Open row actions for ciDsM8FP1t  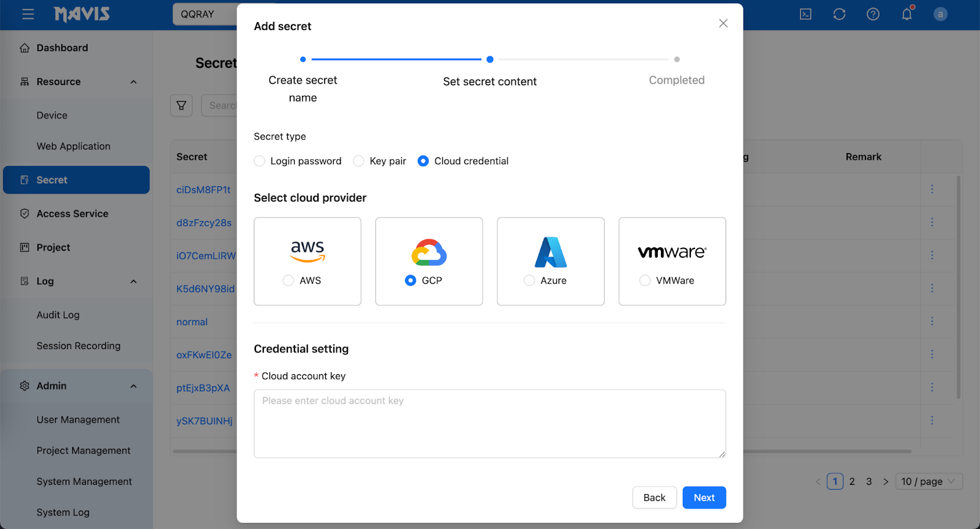tap(932, 189)
